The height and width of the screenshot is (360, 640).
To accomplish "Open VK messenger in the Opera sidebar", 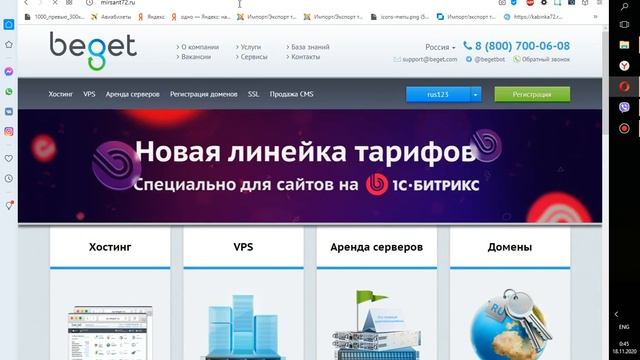I will [x=9, y=111].
